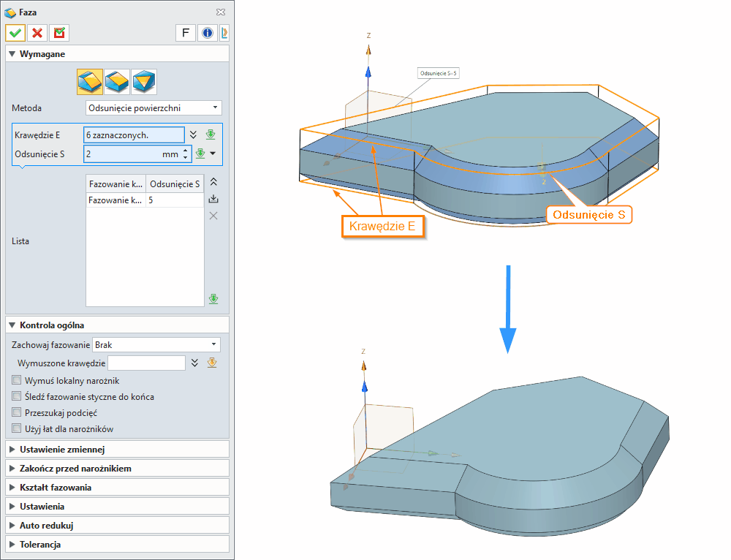Check Śledź fazowanie styczne do końca

(16, 396)
